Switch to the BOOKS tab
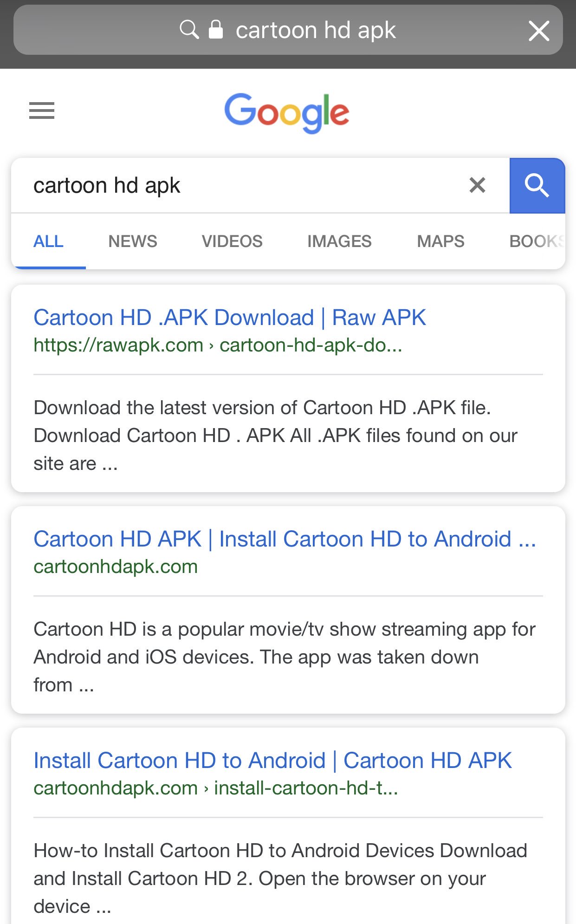 coord(537,241)
